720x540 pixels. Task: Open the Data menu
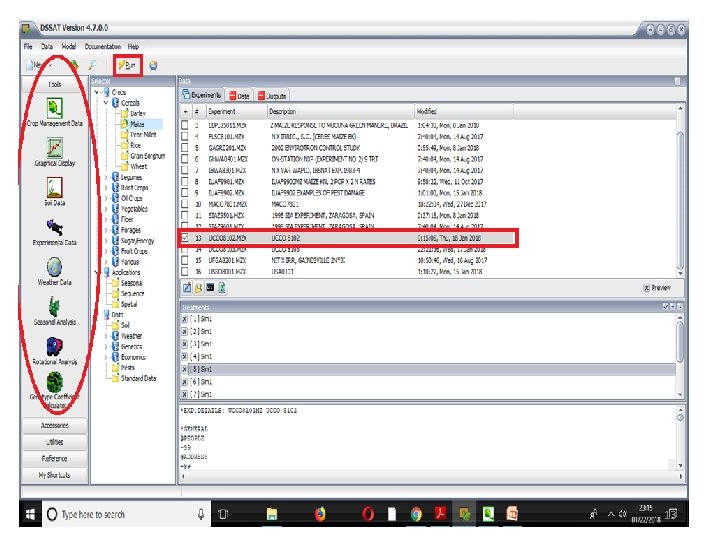(47, 46)
